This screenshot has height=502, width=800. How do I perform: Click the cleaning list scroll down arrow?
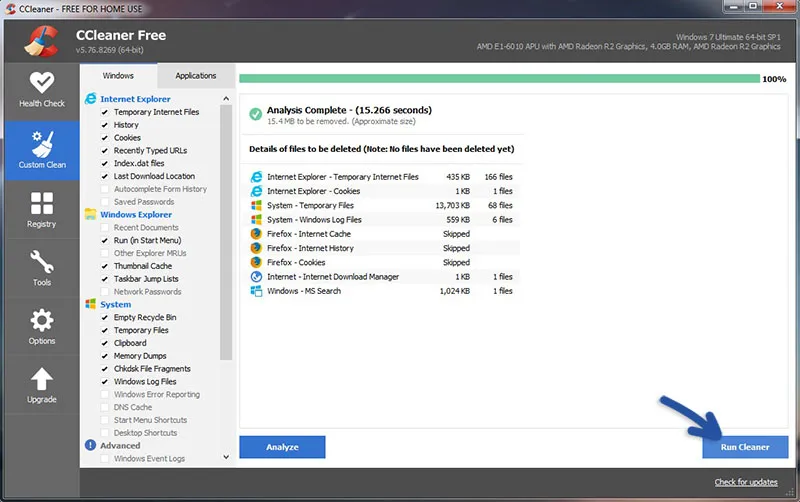pos(226,457)
